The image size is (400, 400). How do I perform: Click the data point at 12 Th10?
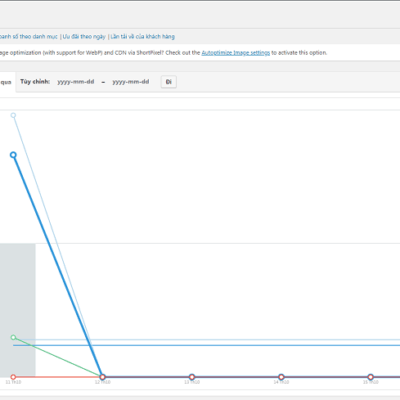click(x=103, y=377)
